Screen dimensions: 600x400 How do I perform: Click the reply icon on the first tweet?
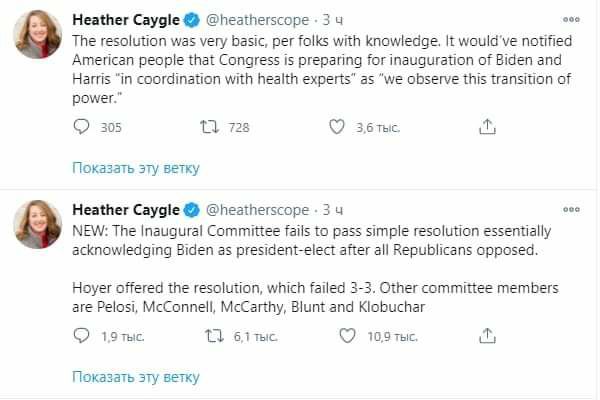(x=82, y=126)
